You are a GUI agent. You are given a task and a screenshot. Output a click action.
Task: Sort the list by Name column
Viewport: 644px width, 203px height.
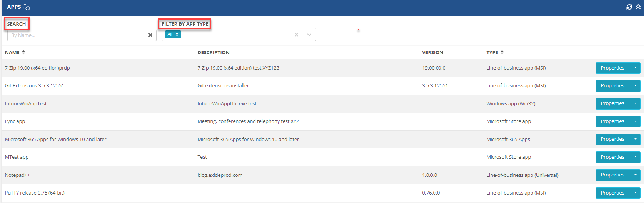pos(23,52)
